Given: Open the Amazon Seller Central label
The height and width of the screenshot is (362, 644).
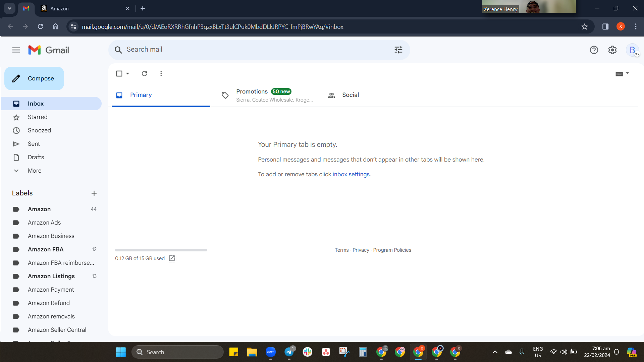Looking at the screenshot, I should point(51,330).
